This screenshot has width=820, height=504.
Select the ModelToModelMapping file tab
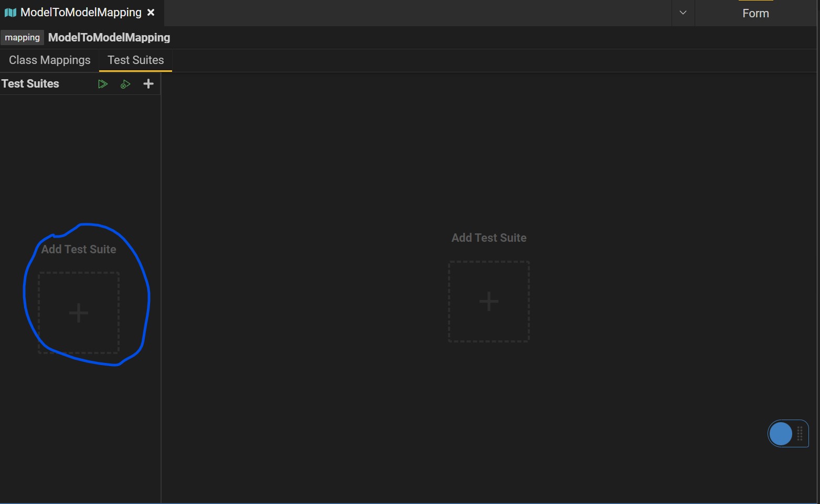pos(82,13)
